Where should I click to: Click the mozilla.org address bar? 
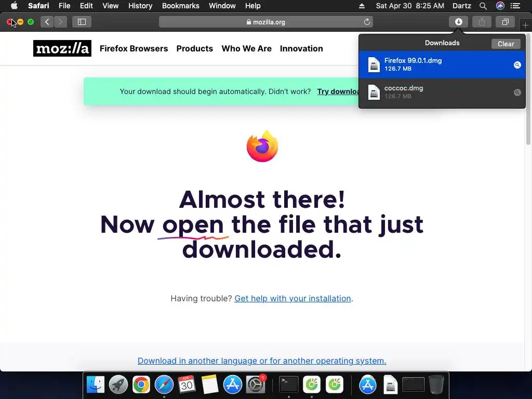[265, 22]
